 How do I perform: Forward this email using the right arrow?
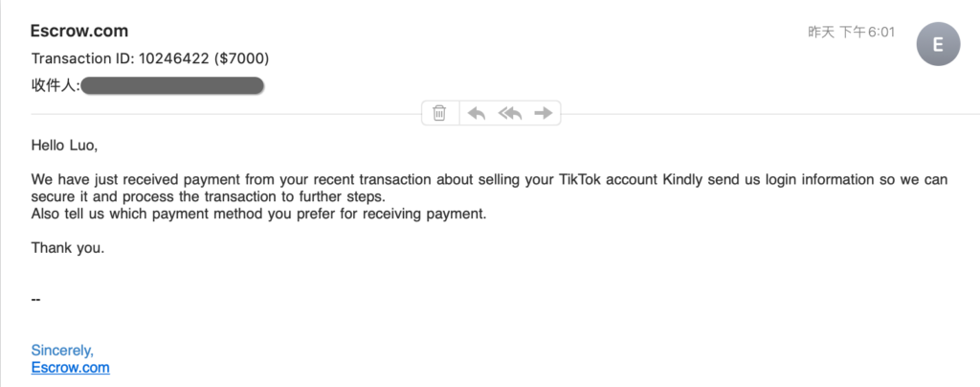[544, 113]
